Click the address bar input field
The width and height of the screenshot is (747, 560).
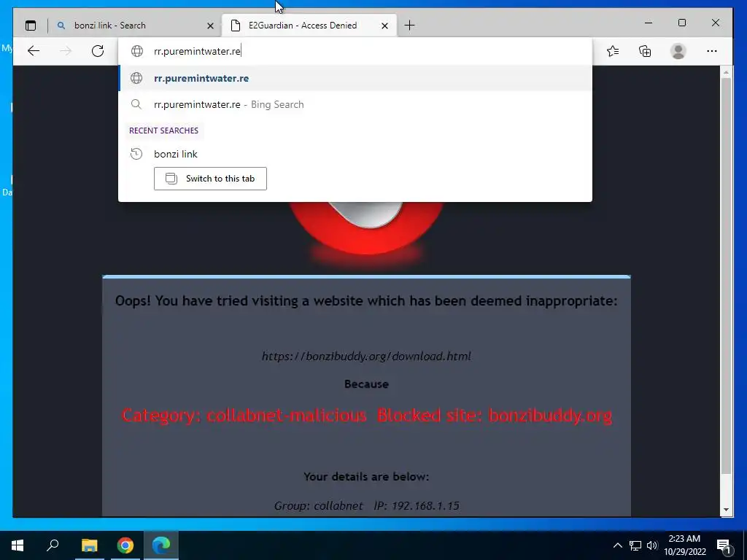(x=355, y=51)
